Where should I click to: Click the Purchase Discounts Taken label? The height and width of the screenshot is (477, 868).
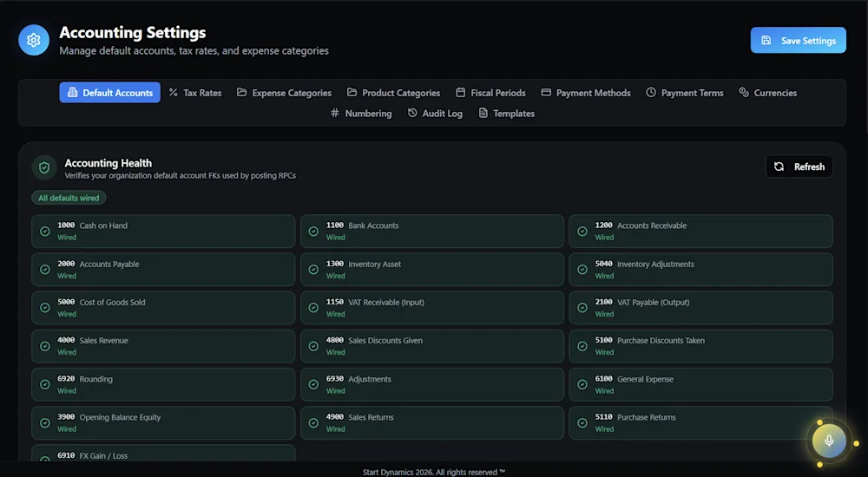(661, 340)
